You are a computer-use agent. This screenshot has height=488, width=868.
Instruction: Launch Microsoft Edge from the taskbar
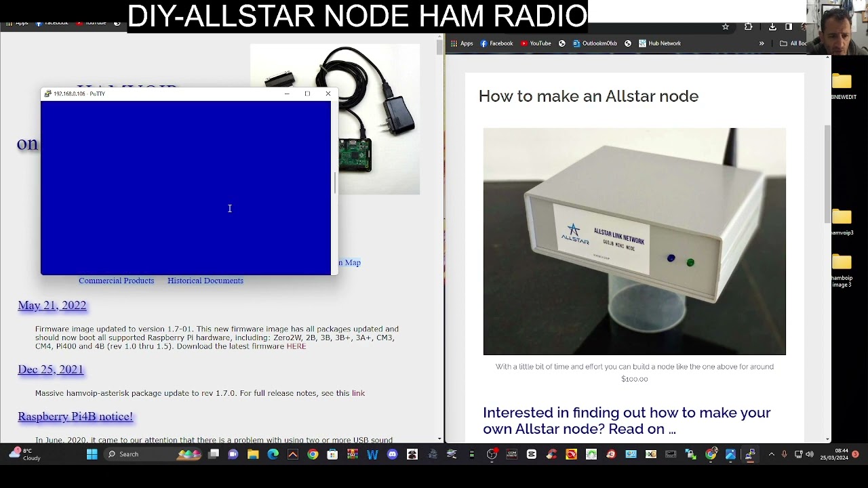[x=273, y=454]
